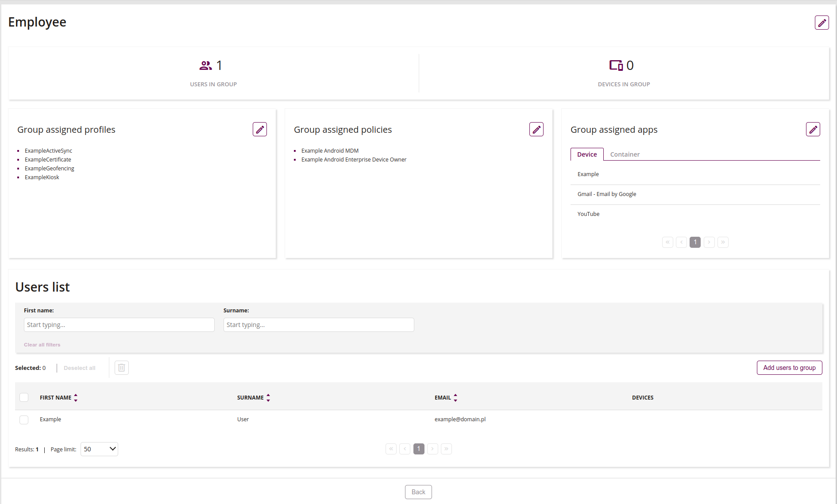Focus the First name filter field

[x=119, y=325]
